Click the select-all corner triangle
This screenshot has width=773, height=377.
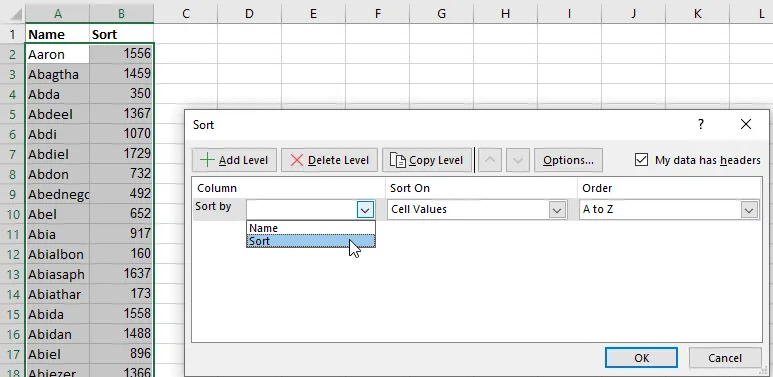click(x=16, y=14)
